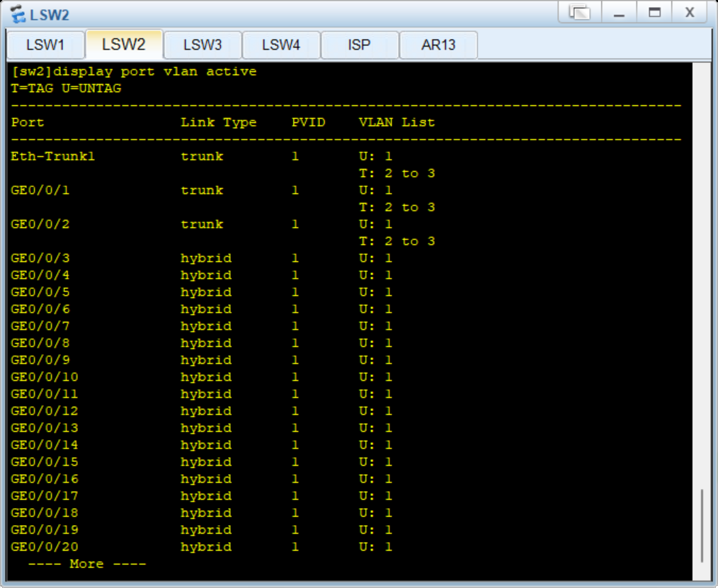Click the 'GE0/0/19' port entry
Screen dimensions: 718x588
(45, 530)
